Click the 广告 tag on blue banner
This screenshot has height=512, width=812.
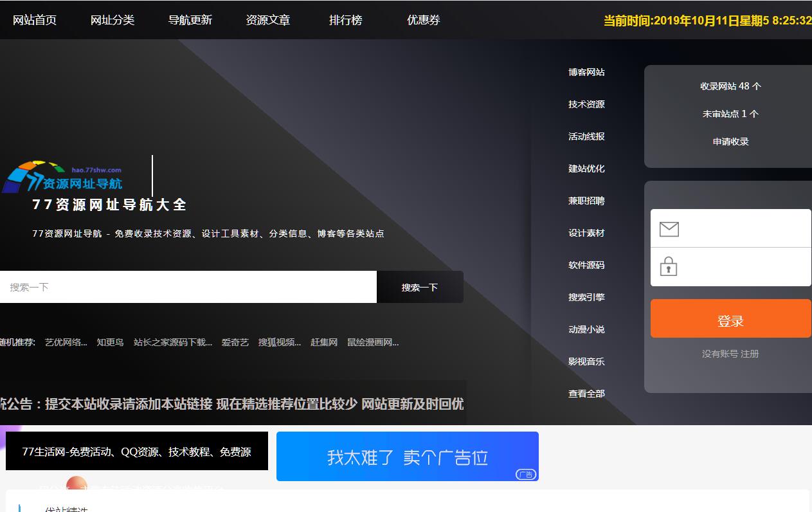click(x=525, y=475)
